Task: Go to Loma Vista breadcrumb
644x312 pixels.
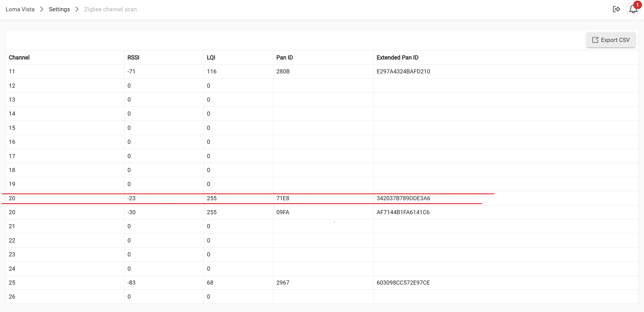Action: pyautogui.click(x=20, y=9)
